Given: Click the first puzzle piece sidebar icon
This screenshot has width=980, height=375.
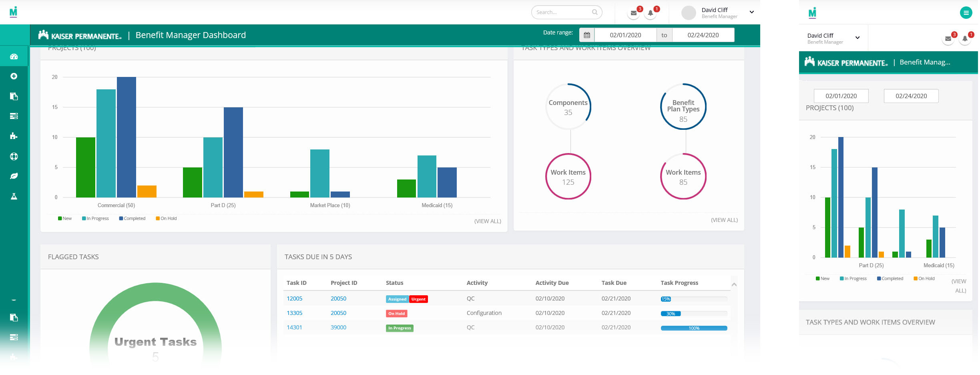Looking at the screenshot, I should pyautogui.click(x=14, y=136).
